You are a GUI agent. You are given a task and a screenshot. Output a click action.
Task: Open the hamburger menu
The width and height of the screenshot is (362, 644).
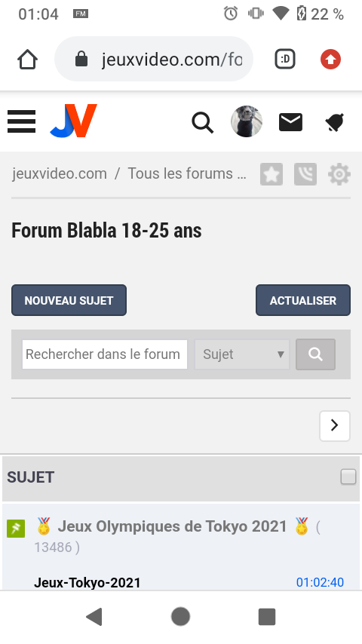(x=21, y=121)
